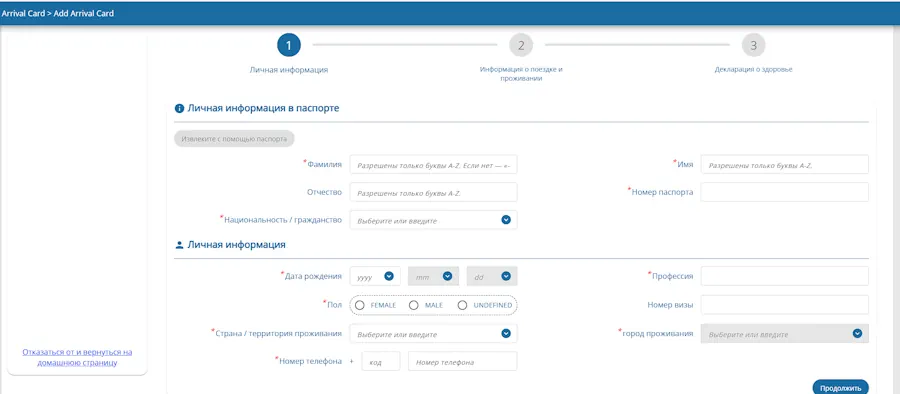This screenshot has height=394, width=900.
Task: Open the birth month mm dropdown
Action: click(433, 276)
